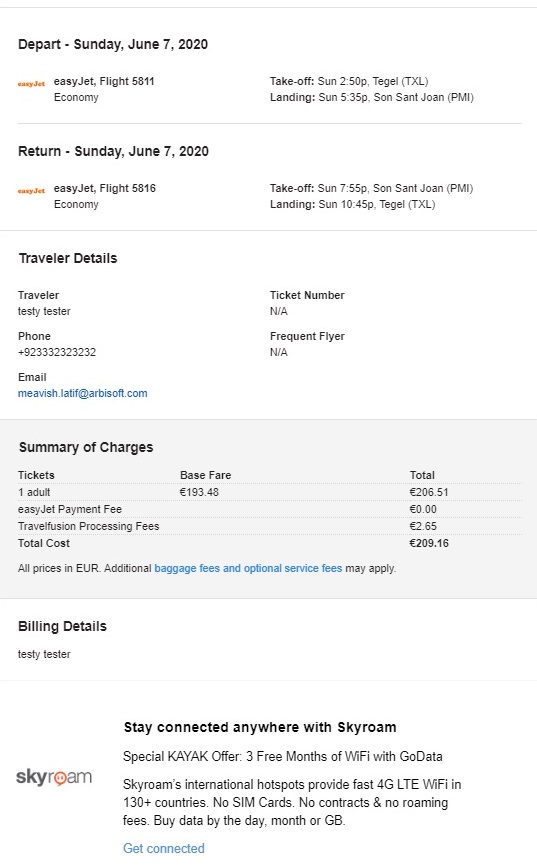Select the easyJet, Flight 5811 text
The image size is (537, 868).
click(x=104, y=81)
